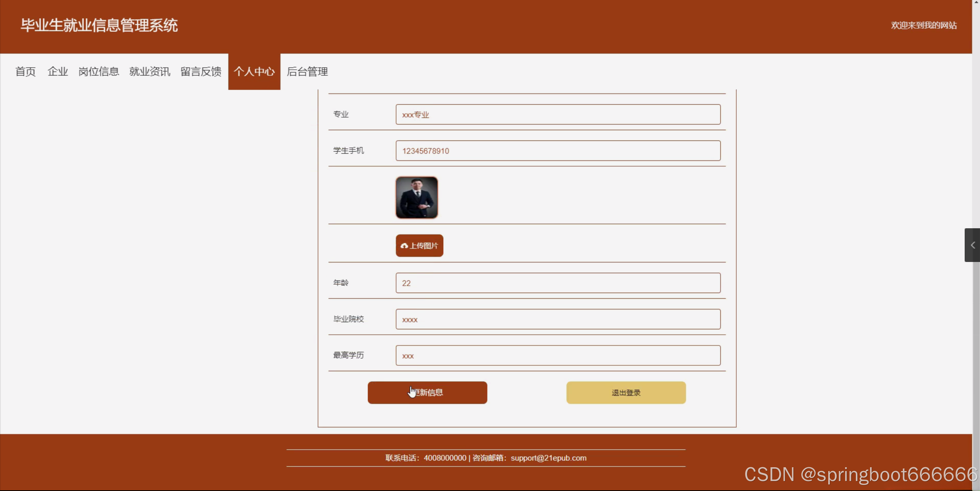The image size is (980, 491).
Task: Click the 年龄 field containing 22
Action: [x=558, y=283]
